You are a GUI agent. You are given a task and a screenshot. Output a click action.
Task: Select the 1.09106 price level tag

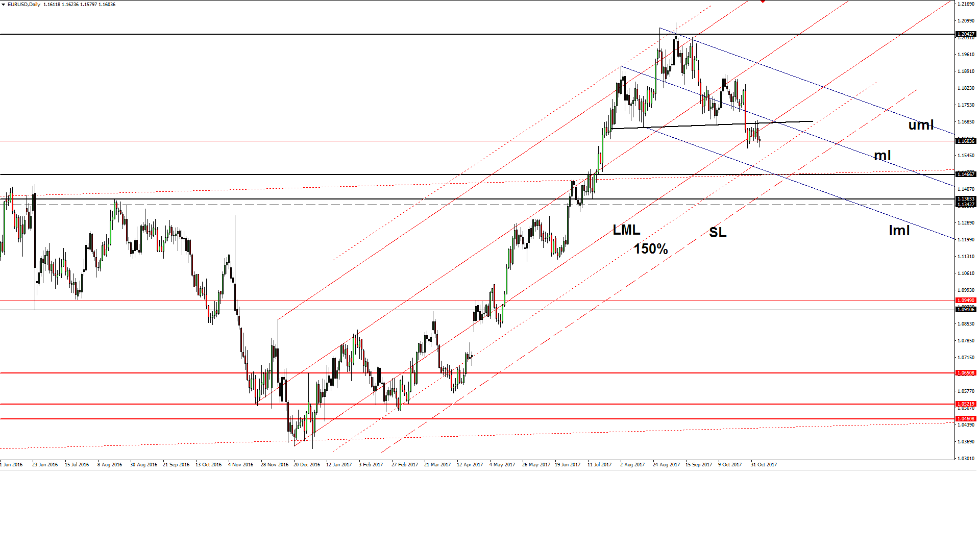pos(966,310)
